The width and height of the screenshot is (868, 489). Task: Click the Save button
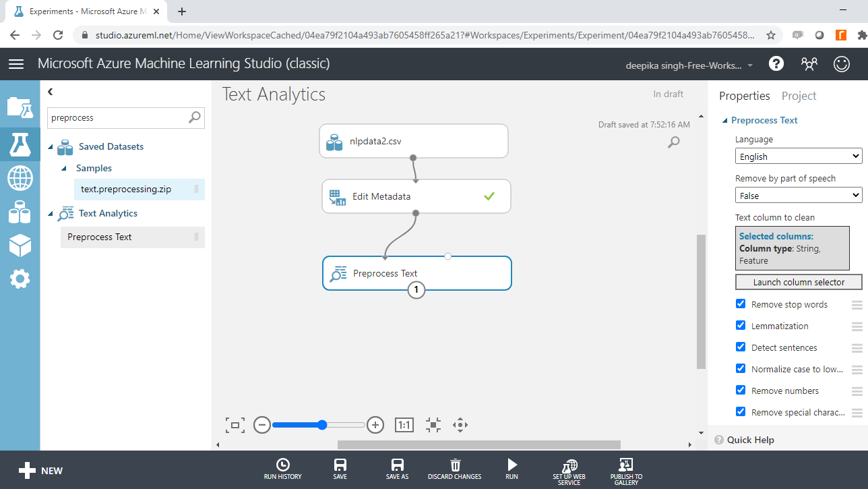pyautogui.click(x=340, y=469)
